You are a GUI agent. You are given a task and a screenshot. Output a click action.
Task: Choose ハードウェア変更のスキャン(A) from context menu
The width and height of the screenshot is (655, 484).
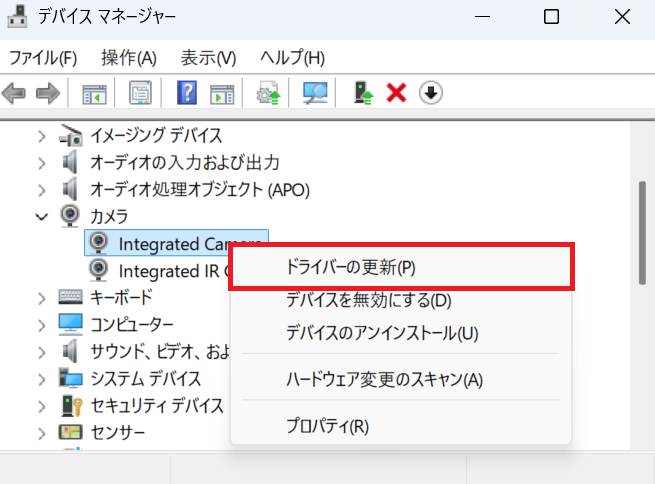point(401,380)
